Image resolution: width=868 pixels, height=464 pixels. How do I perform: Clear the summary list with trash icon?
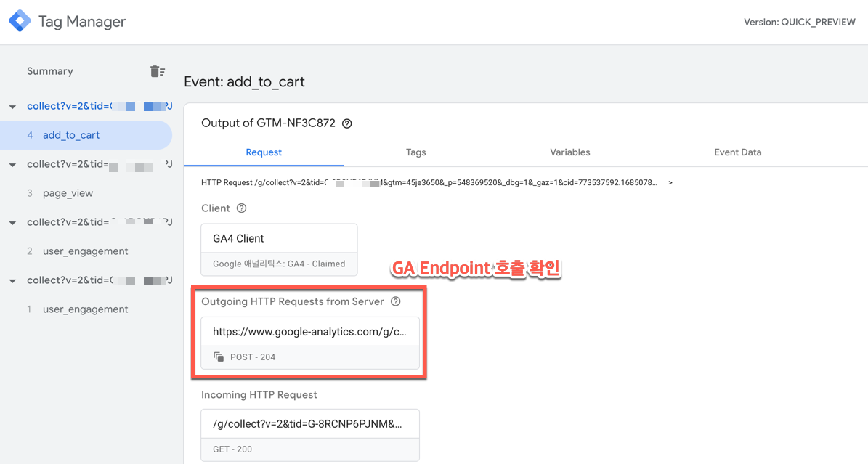(x=157, y=71)
